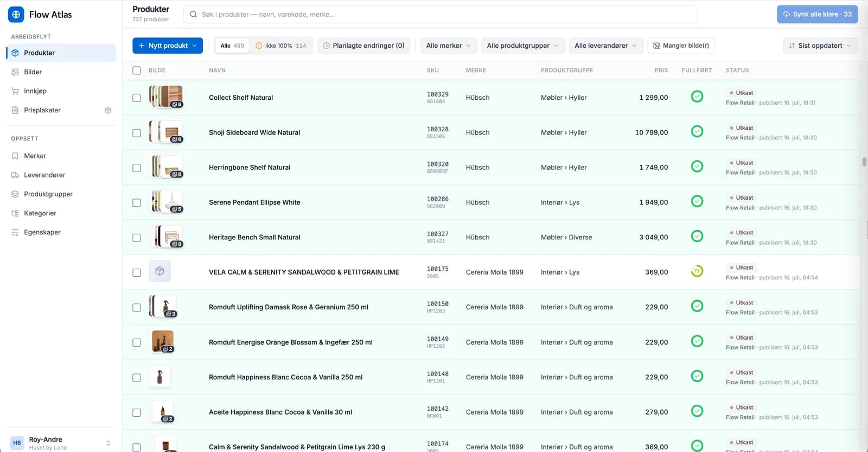Click completed check icon for Romduft Energise
868x452 pixels.
click(697, 341)
